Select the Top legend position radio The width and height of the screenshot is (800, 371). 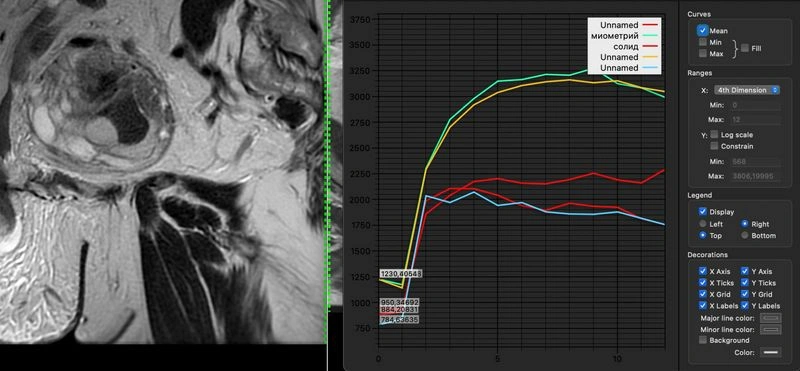click(x=703, y=235)
